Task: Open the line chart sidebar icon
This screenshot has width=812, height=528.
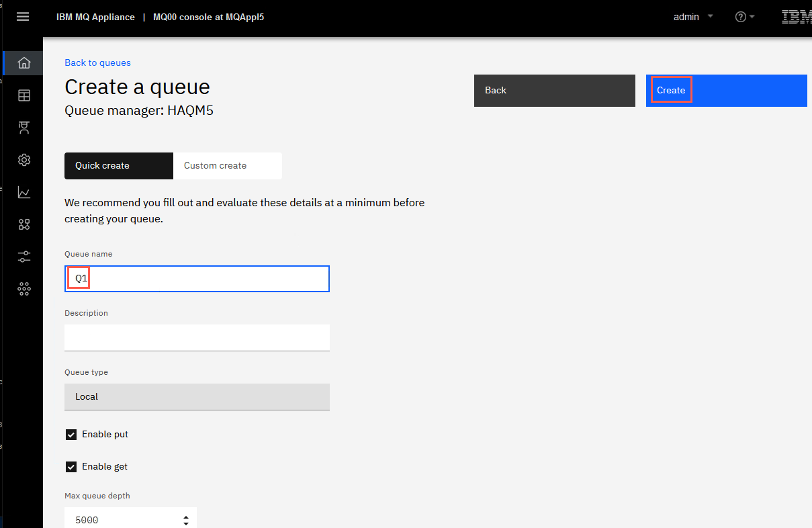Action: tap(24, 192)
